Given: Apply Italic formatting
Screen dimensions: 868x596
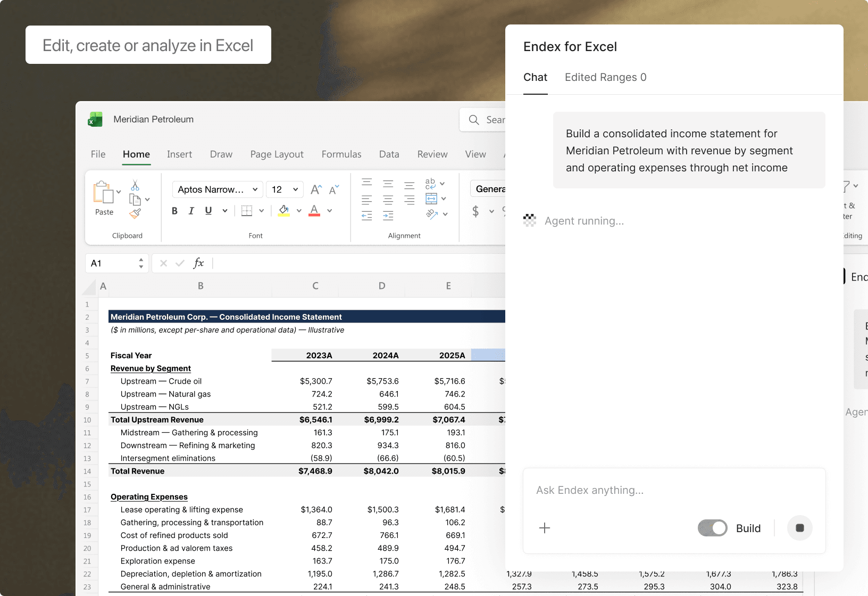Looking at the screenshot, I should [191, 211].
